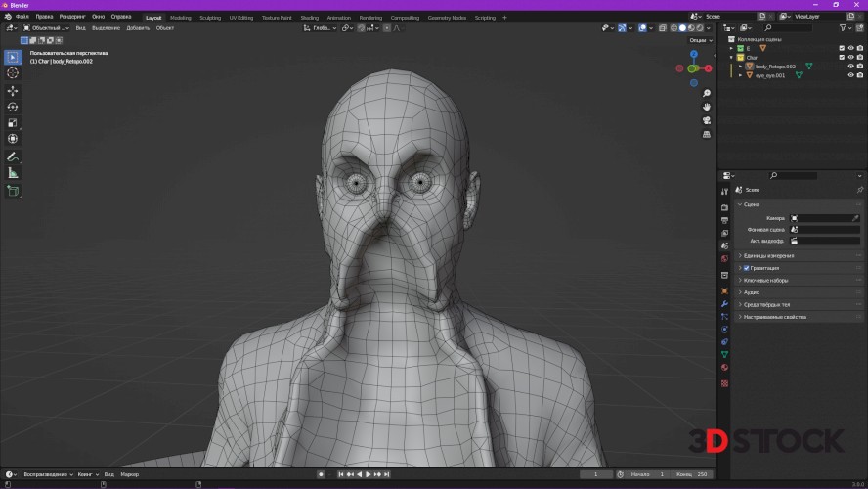868x489 pixels.
Task: Hide body_Retopo.002 with eye icon
Action: (x=850, y=67)
